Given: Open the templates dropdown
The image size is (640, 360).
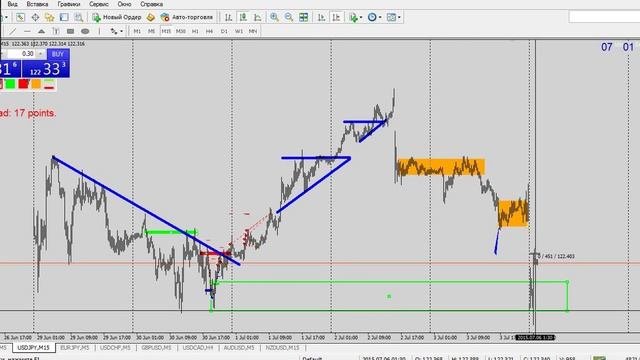Looking at the screenshot, I should 393,17.
